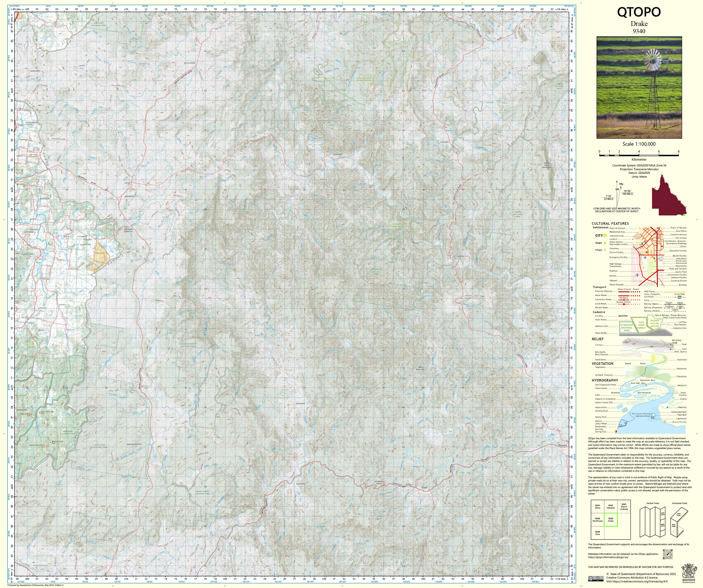This screenshot has width=703, height=588.
Task: Select the 9240 Stanthorpe adjoining sheet cell
Action: click(597, 520)
